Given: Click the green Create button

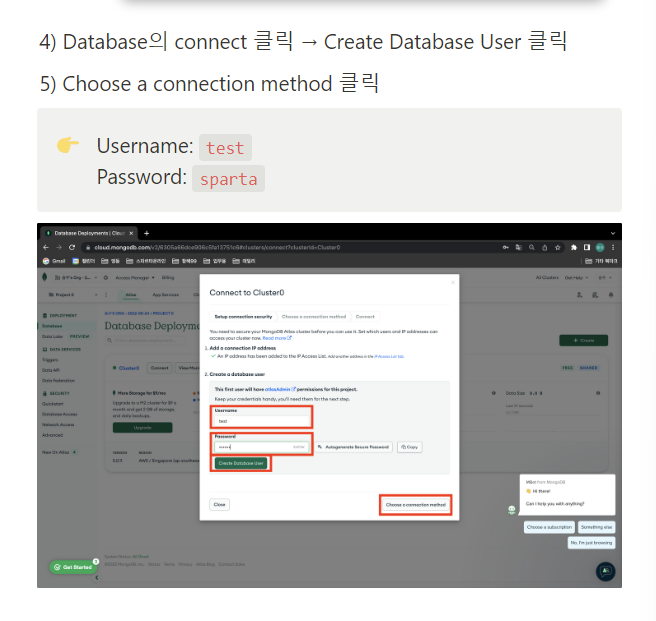Looking at the screenshot, I should point(584,341).
